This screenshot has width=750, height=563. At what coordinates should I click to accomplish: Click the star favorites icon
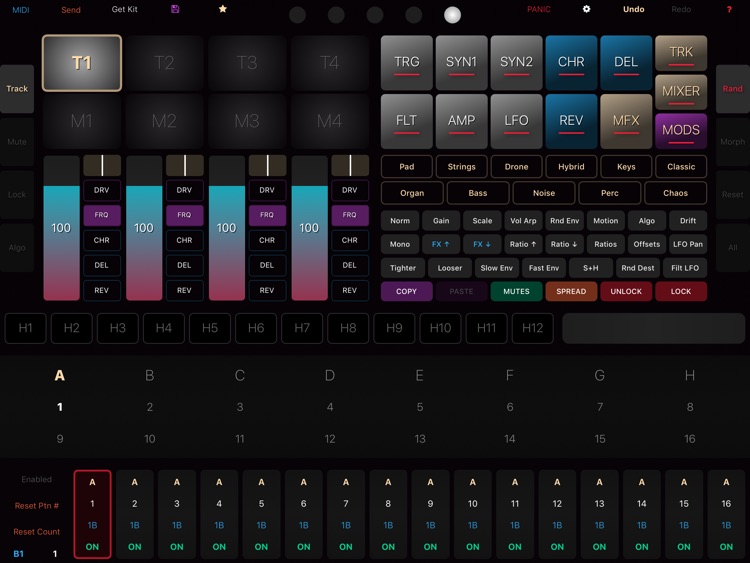[222, 9]
